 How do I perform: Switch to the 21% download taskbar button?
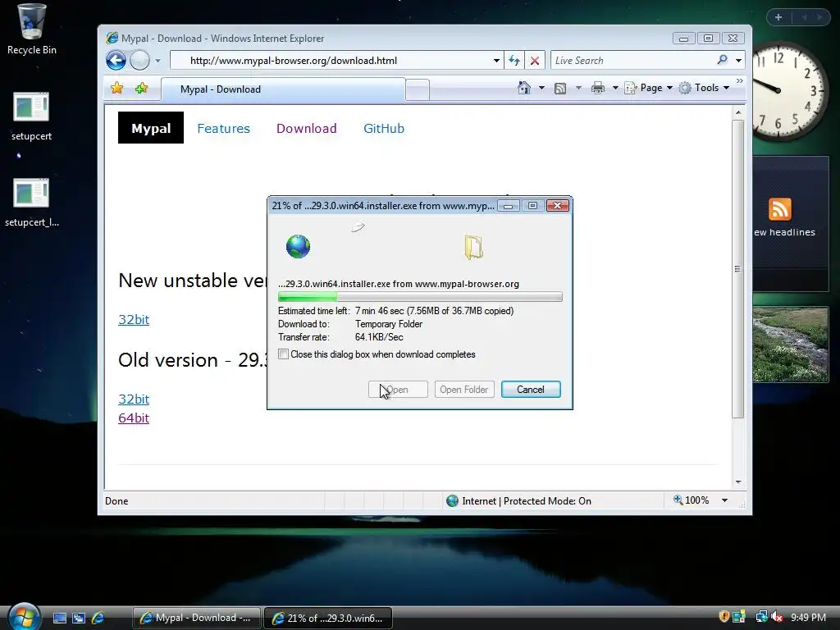pos(328,618)
